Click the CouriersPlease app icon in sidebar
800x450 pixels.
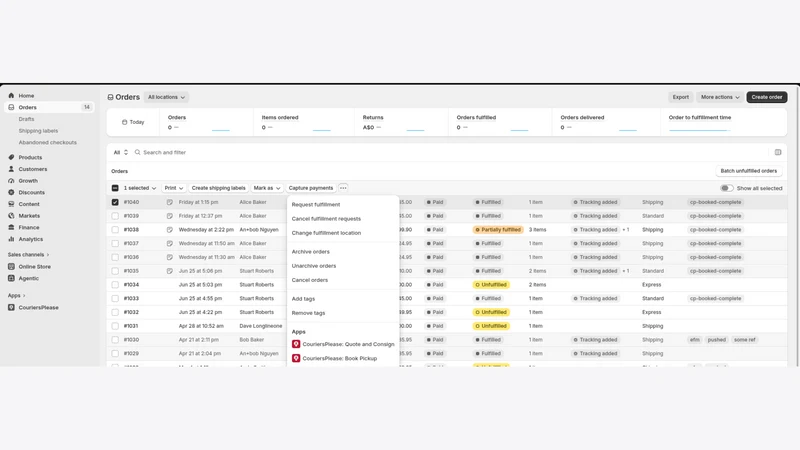click(11, 307)
